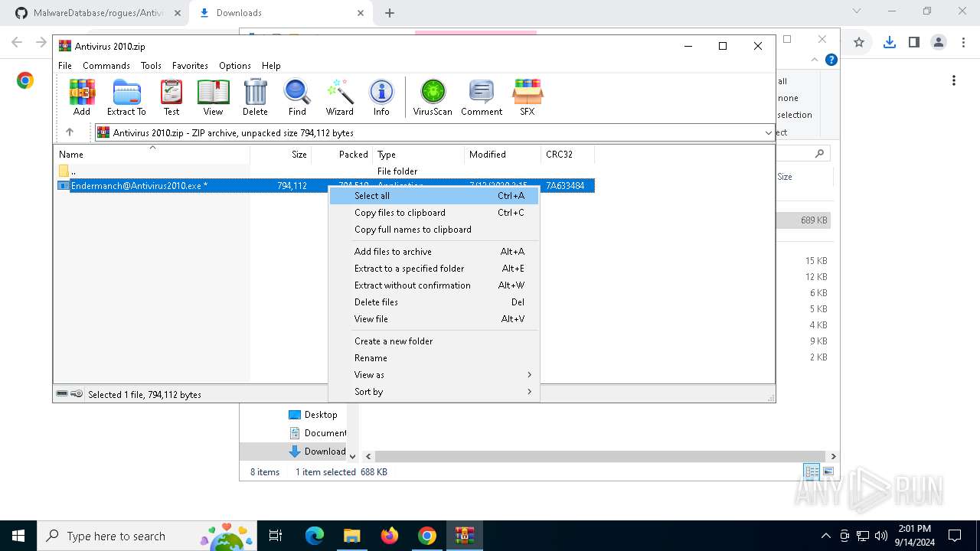Choose Copy files to clipboard
This screenshot has width=980, height=551.
coord(434,213)
